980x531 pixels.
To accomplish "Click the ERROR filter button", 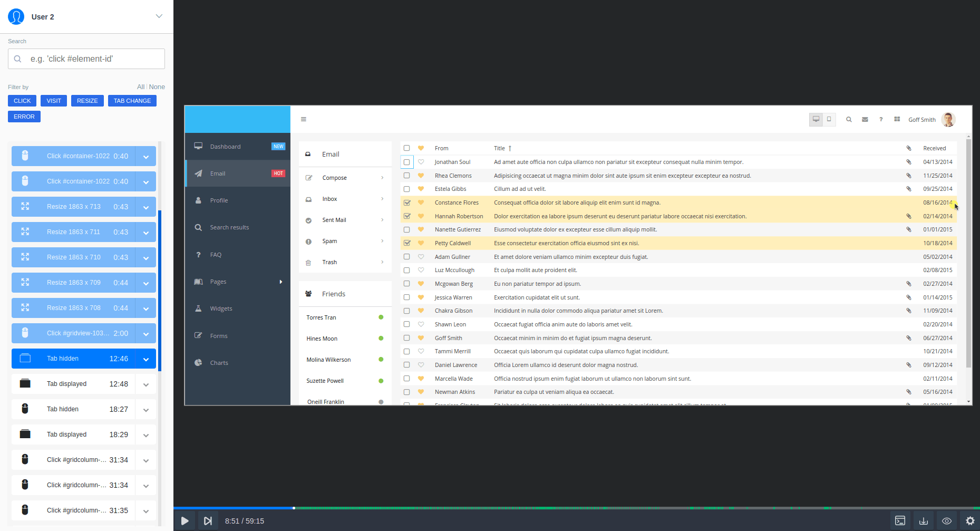I will point(24,116).
